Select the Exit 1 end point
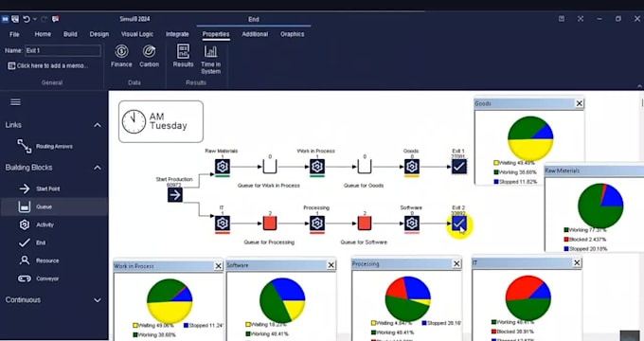This screenshot has width=644, height=341. click(458, 167)
